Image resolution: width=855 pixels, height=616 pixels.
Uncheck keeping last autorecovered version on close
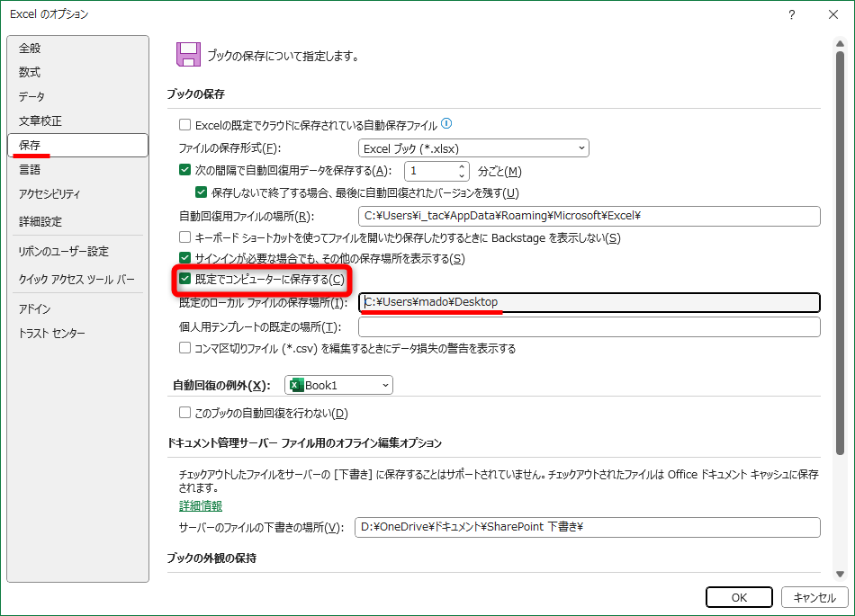[x=200, y=192]
